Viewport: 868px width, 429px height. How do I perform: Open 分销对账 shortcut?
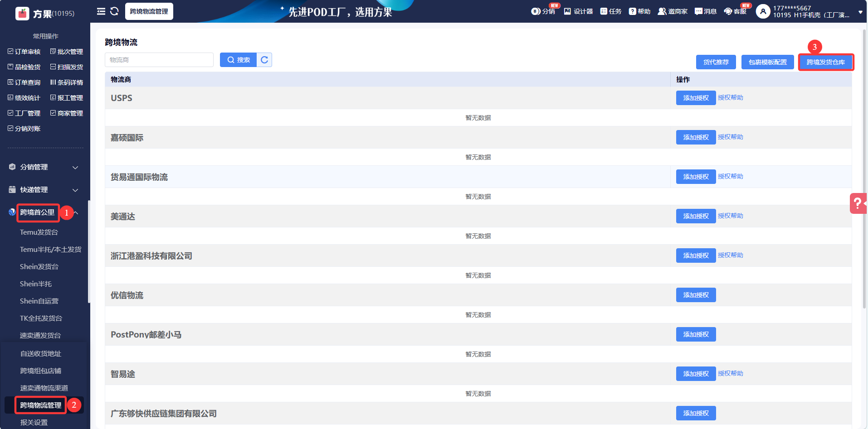tap(24, 129)
